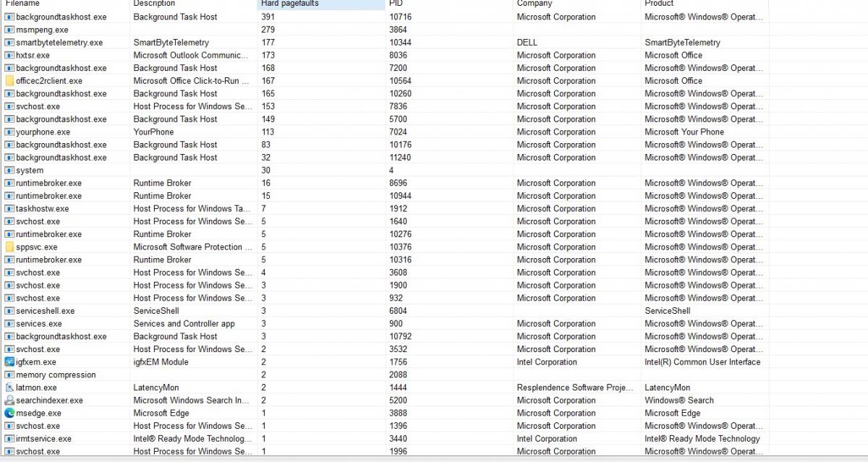The height and width of the screenshot is (462, 868).
Task: Click the 'ServiceShell' product cell
Action: [668, 311]
